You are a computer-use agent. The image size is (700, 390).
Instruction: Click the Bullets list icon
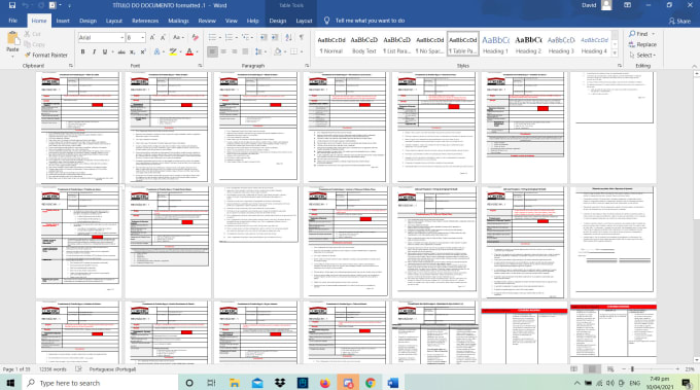[x=212, y=37]
